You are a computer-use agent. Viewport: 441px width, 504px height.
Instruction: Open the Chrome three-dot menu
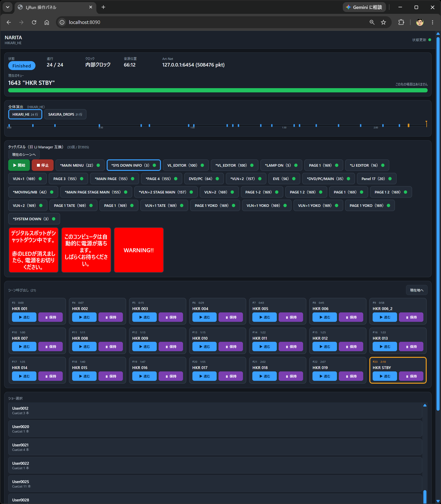(432, 22)
